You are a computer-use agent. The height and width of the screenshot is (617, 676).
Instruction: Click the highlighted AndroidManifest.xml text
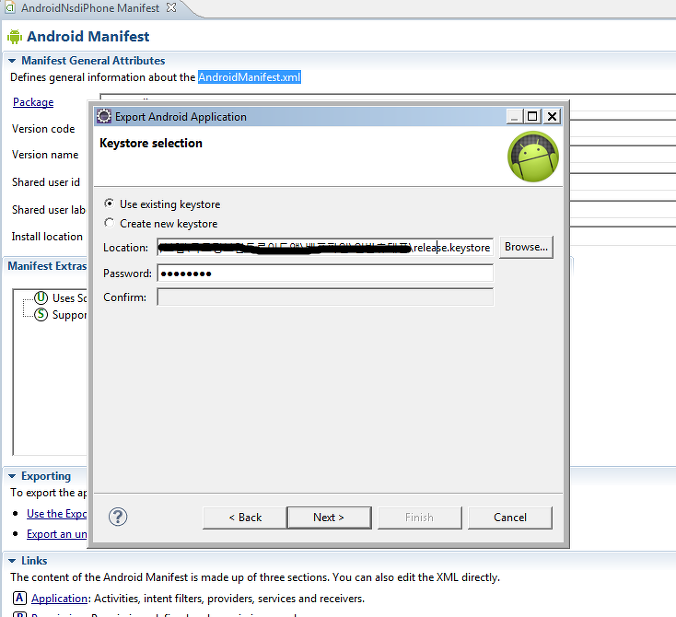tap(249, 77)
